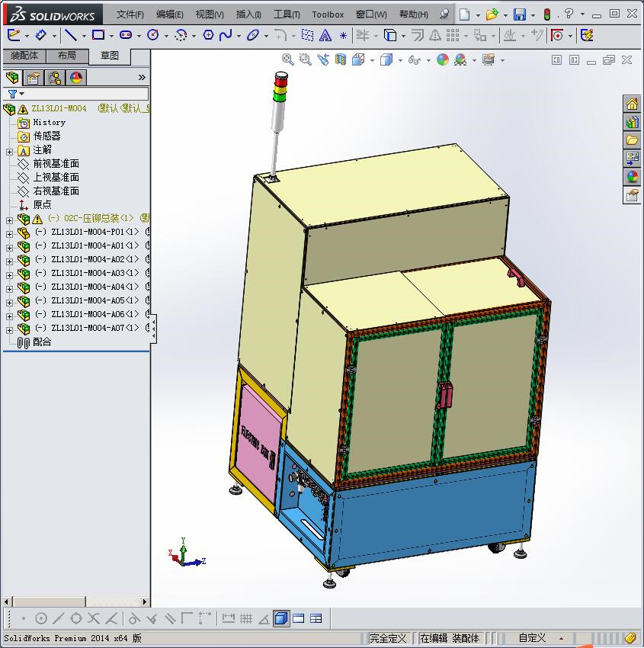
Task: Open the DisplayManager tab icon
Action: [x=76, y=77]
